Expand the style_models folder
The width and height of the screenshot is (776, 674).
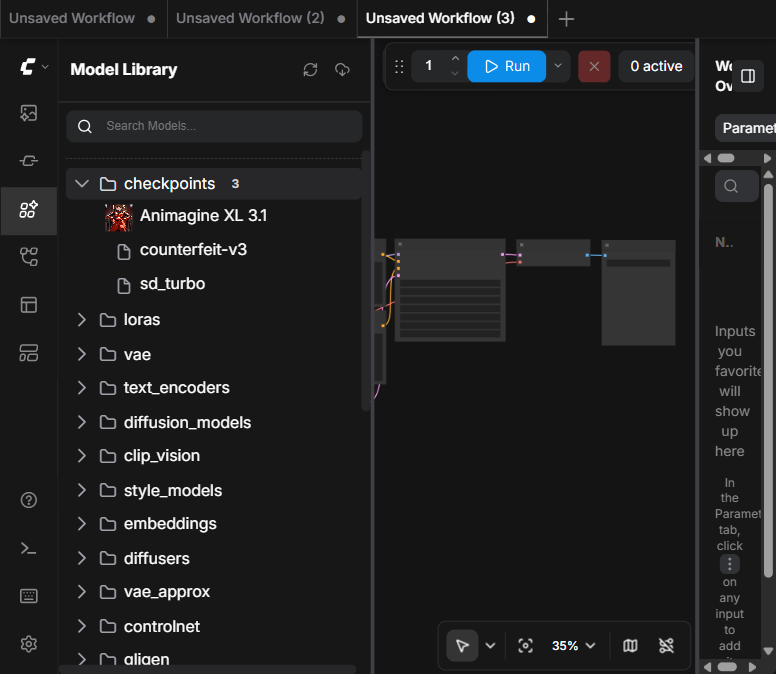[82, 490]
